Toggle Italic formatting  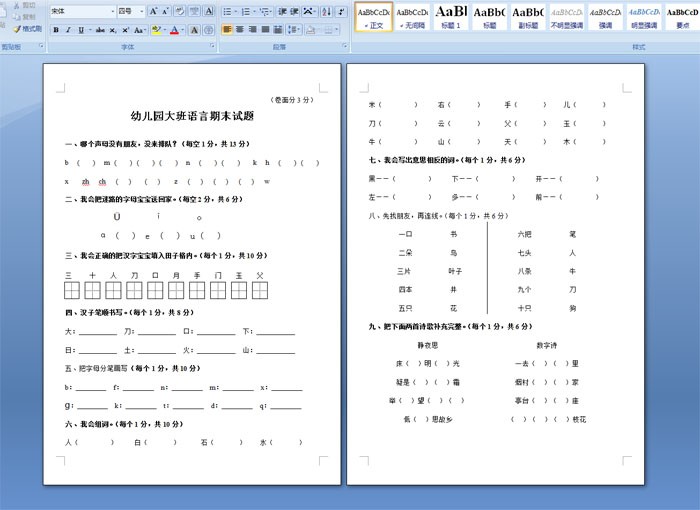68,30
